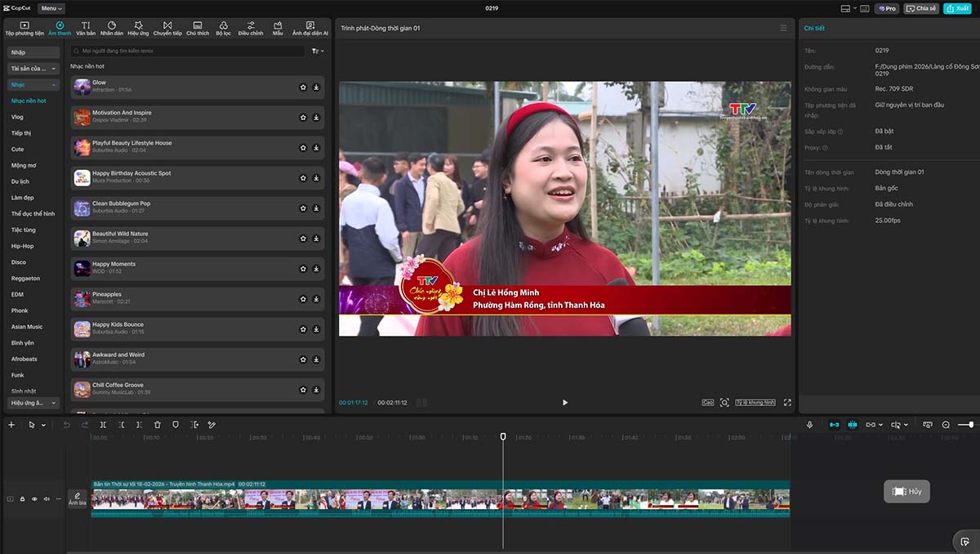Viewport: 980px width, 554px height.
Task: Play the preview video
Action: [x=564, y=402]
